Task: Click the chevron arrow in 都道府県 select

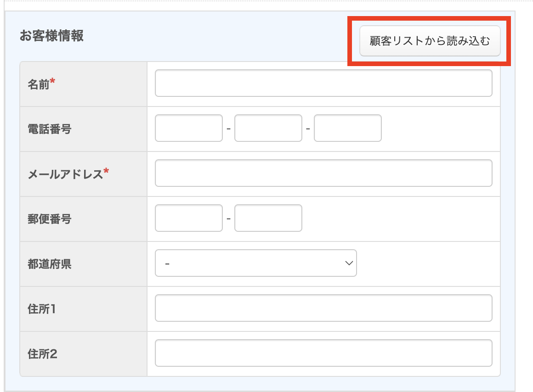Action: point(349,263)
